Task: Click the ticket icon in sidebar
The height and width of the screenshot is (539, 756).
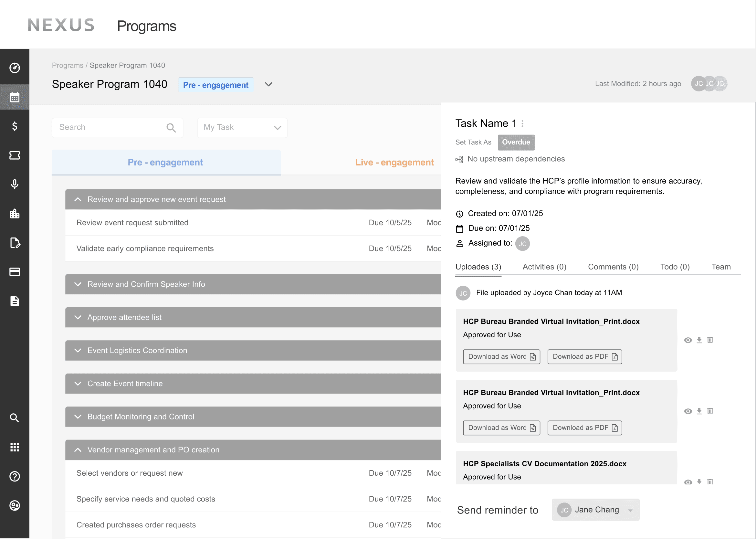Action: click(x=15, y=155)
